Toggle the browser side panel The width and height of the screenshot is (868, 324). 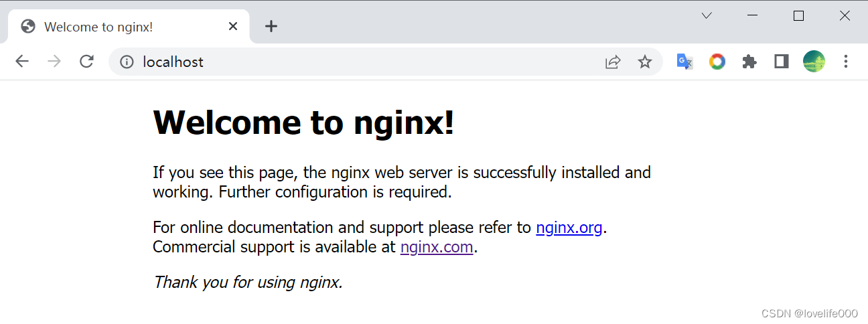781,62
